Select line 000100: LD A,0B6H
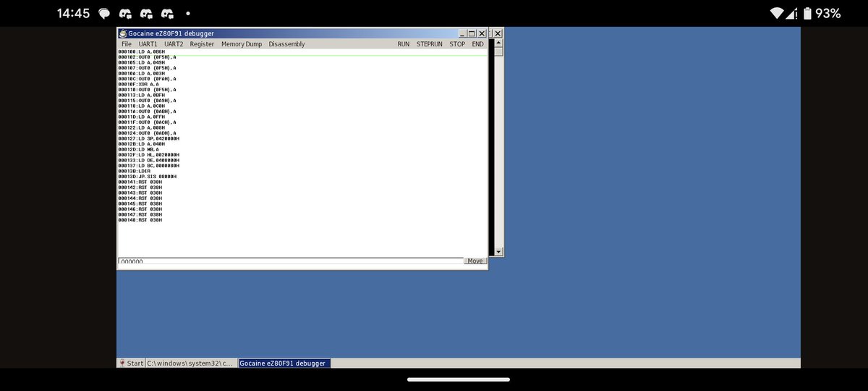This screenshot has height=391, width=868. (x=142, y=51)
